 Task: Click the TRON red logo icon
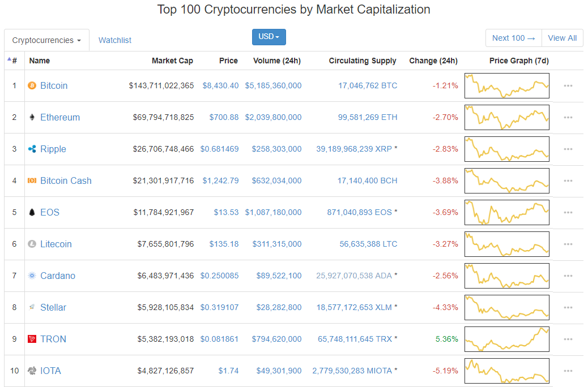click(x=32, y=339)
